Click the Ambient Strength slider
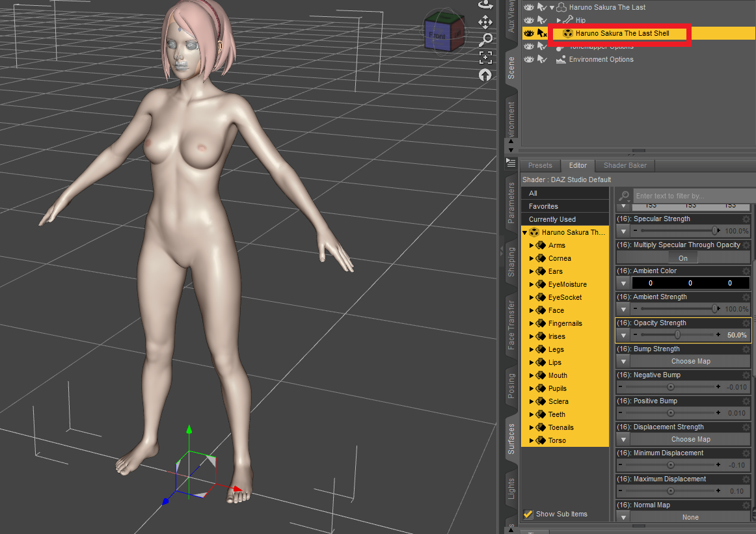This screenshot has width=756, height=534. (x=677, y=308)
